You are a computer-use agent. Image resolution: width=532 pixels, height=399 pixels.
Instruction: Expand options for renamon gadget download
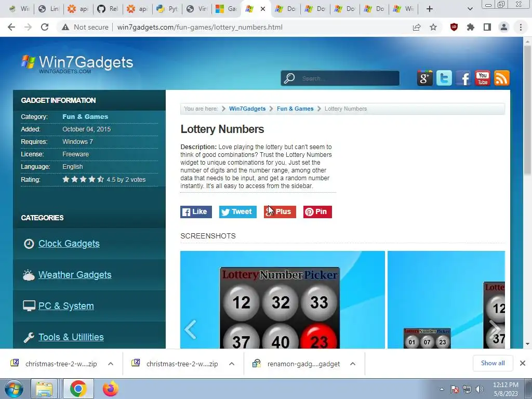click(353, 364)
